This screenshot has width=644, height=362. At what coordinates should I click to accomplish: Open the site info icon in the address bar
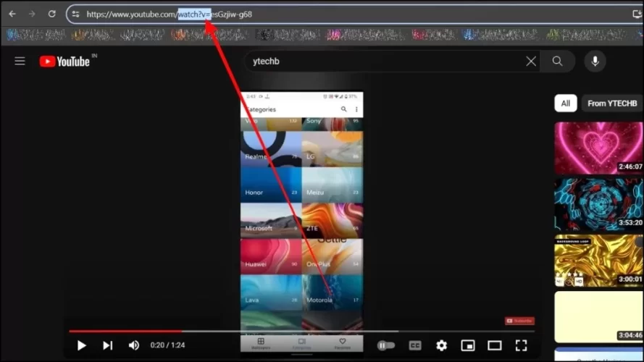click(x=75, y=14)
